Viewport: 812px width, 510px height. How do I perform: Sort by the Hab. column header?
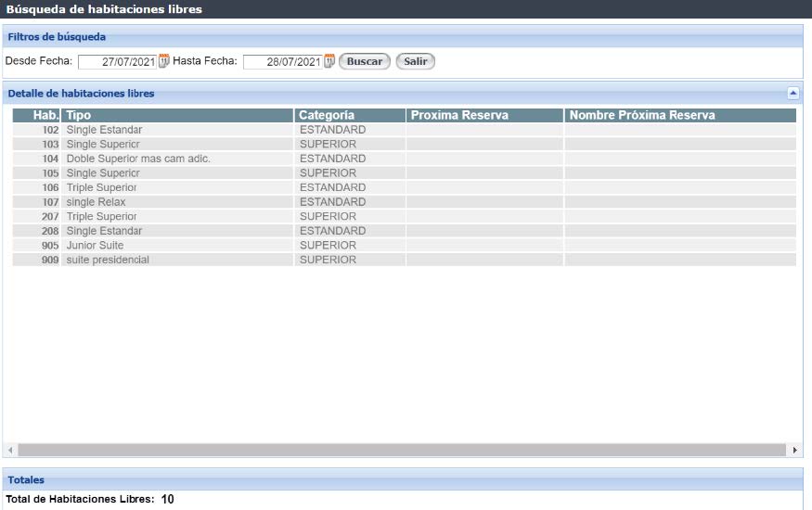45,115
